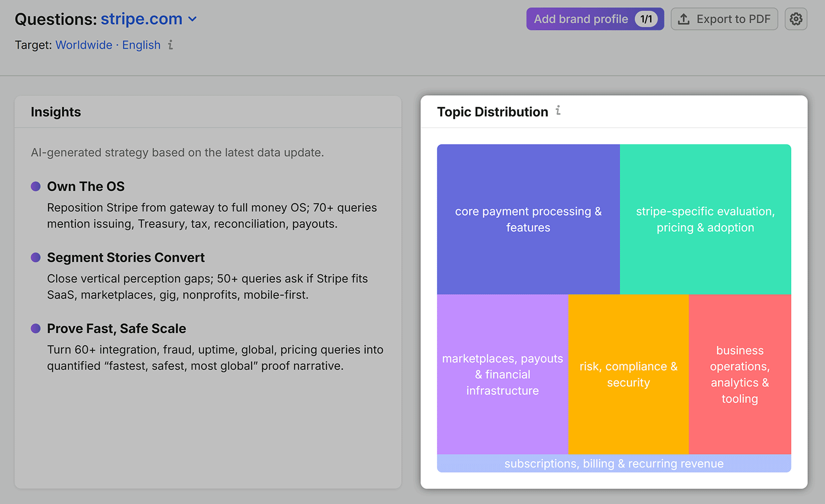Click the Topic Distribution panel title
This screenshot has width=825, height=504.
492,112
